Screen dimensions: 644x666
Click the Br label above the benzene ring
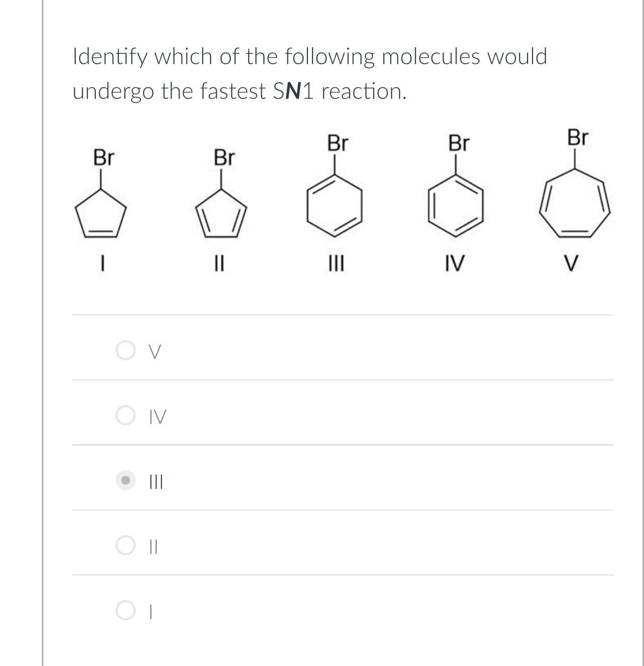coord(459,144)
